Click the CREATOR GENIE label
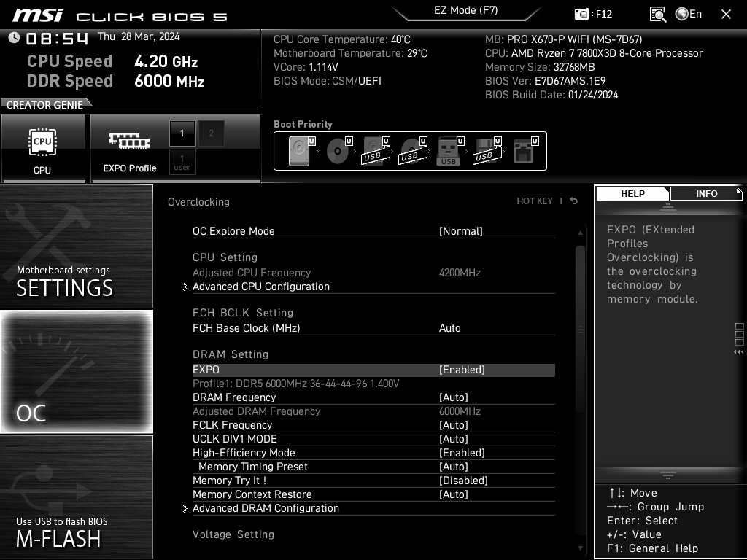 (x=44, y=105)
